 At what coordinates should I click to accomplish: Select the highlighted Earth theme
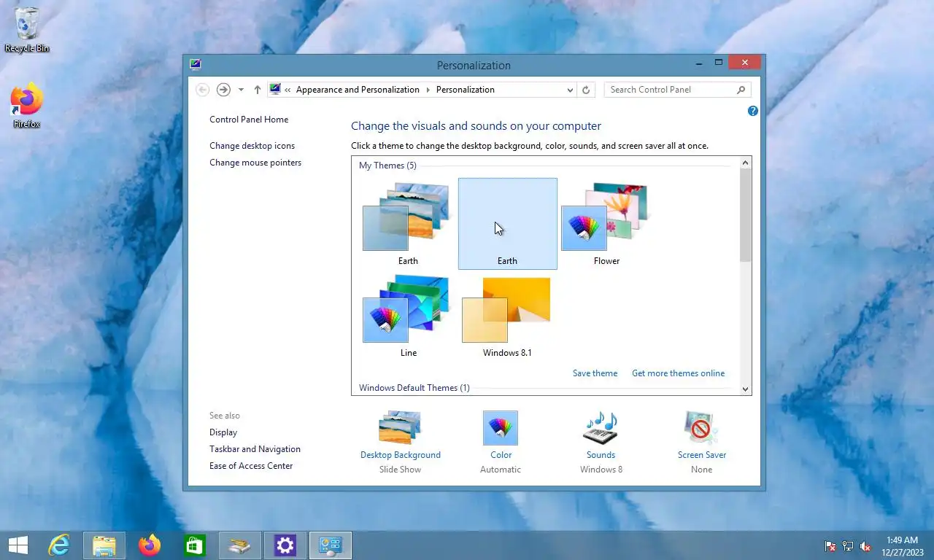click(x=507, y=224)
